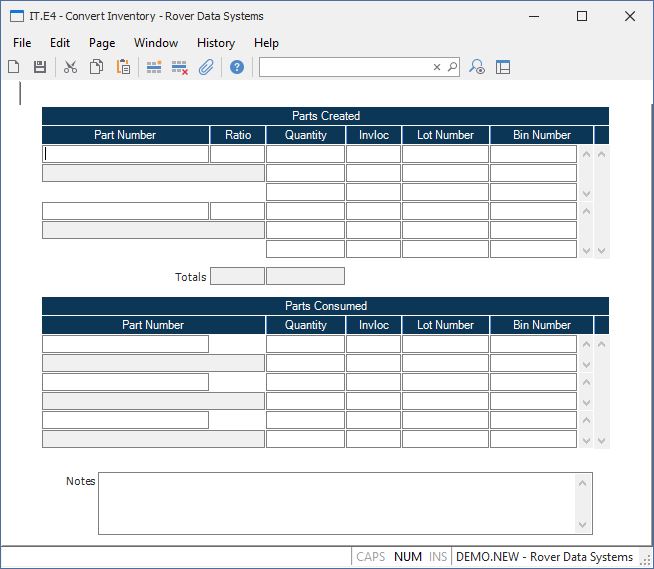Click the first Part Number field in Parts Created

(x=126, y=154)
